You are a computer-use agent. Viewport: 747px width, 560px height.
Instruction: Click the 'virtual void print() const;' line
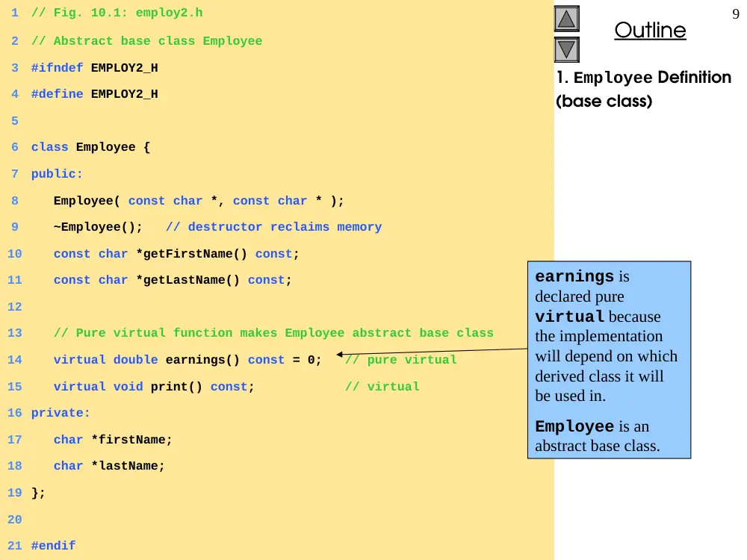(x=154, y=387)
